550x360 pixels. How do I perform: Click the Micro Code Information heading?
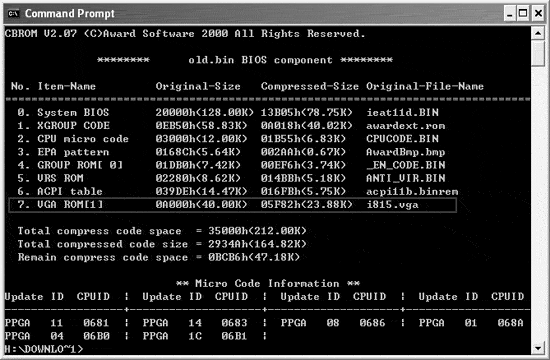coord(268,284)
